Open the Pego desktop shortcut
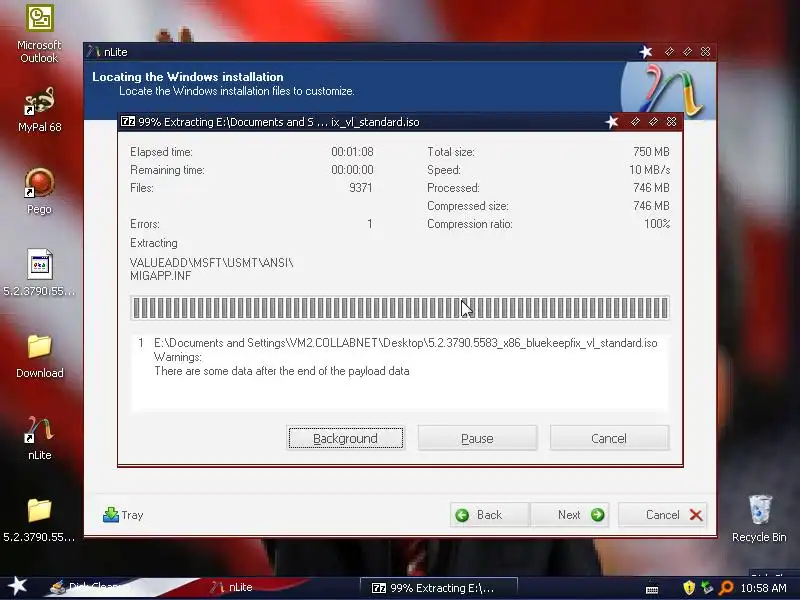This screenshot has width=800, height=600. 39,191
